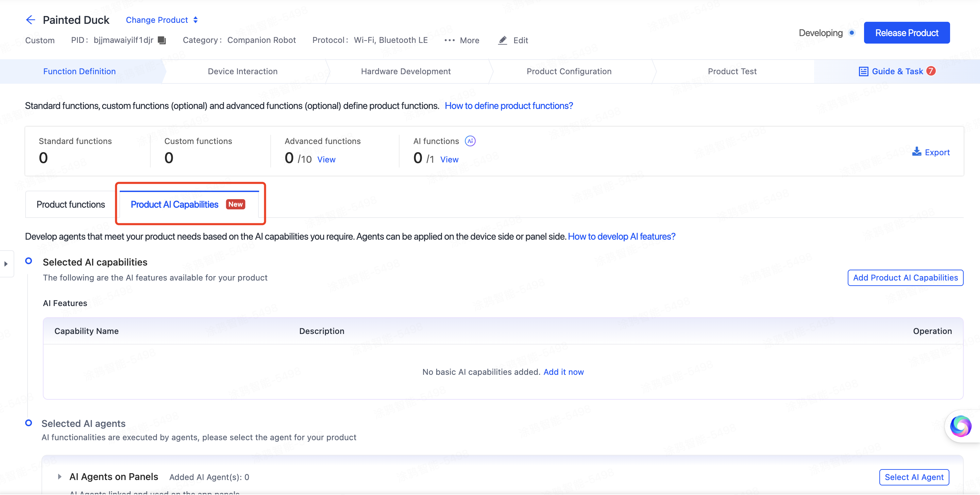Open How to develop AI features link

click(x=621, y=237)
